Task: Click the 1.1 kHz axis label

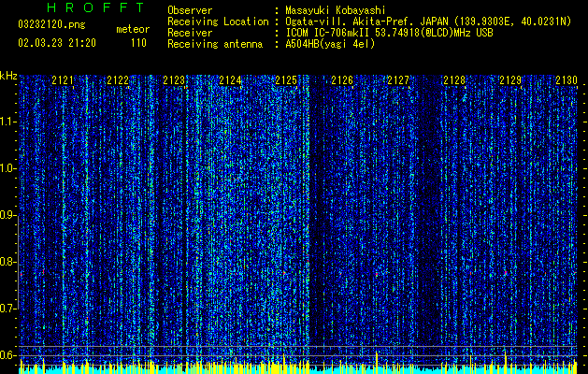Action: point(8,122)
